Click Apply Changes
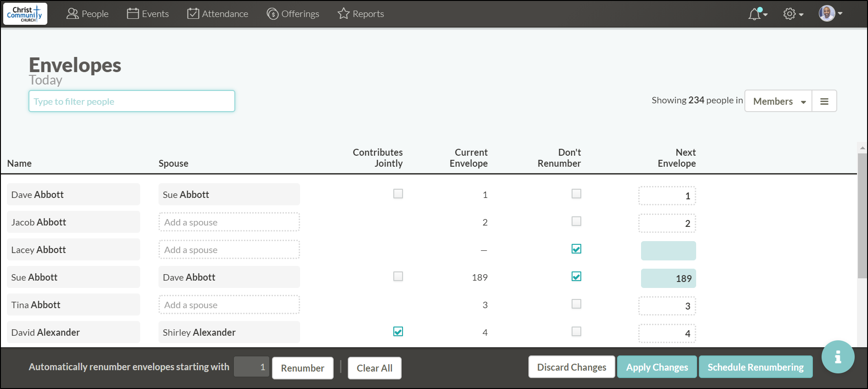The width and height of the screenshot is (868, 389). click(x=657, y=367)
